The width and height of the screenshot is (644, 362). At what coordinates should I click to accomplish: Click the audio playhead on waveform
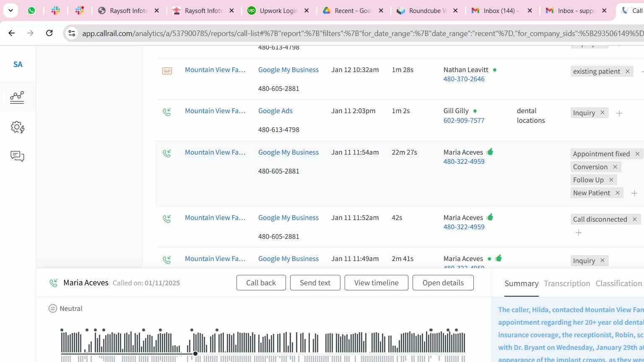[195, 354]
